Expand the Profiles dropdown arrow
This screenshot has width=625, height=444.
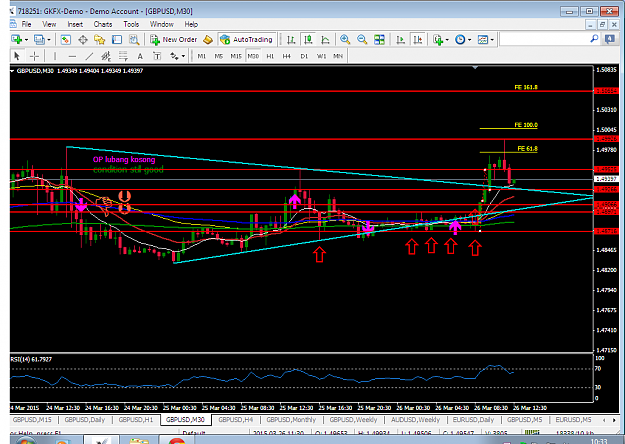click(x=49, y=40)
